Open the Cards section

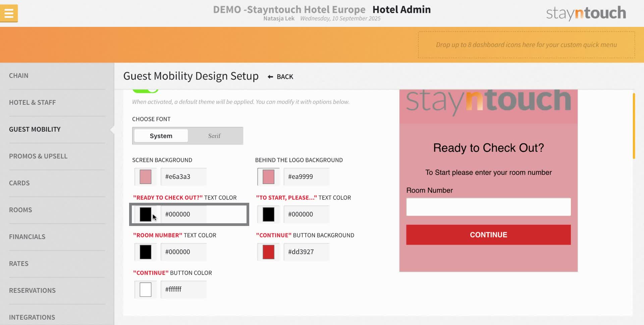pos(19,183)
